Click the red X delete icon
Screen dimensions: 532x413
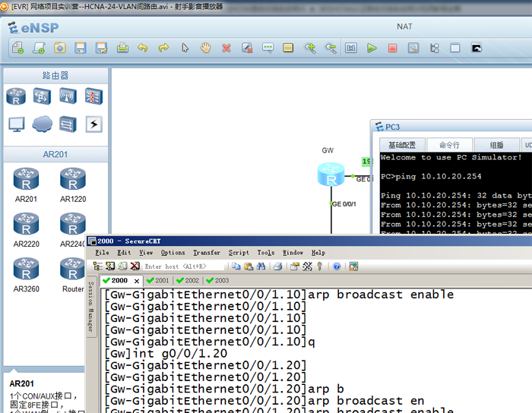(226, 48)
